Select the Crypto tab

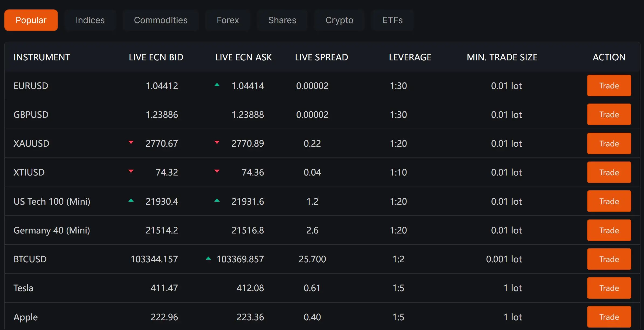339,20
